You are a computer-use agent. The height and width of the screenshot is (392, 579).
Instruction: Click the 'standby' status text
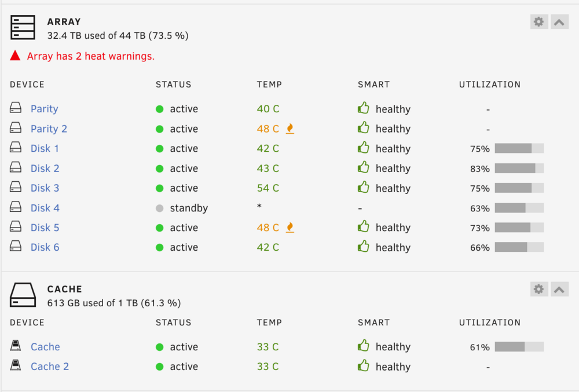[x=189, y=208]
